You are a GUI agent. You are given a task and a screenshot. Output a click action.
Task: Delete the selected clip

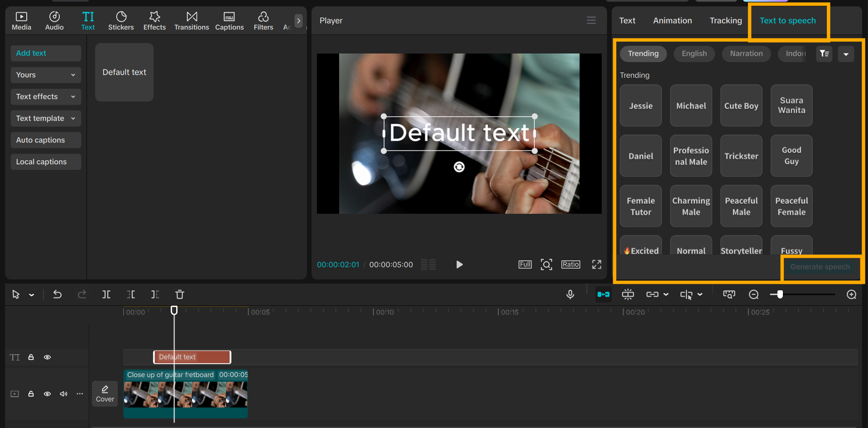(x=180, y=295)
